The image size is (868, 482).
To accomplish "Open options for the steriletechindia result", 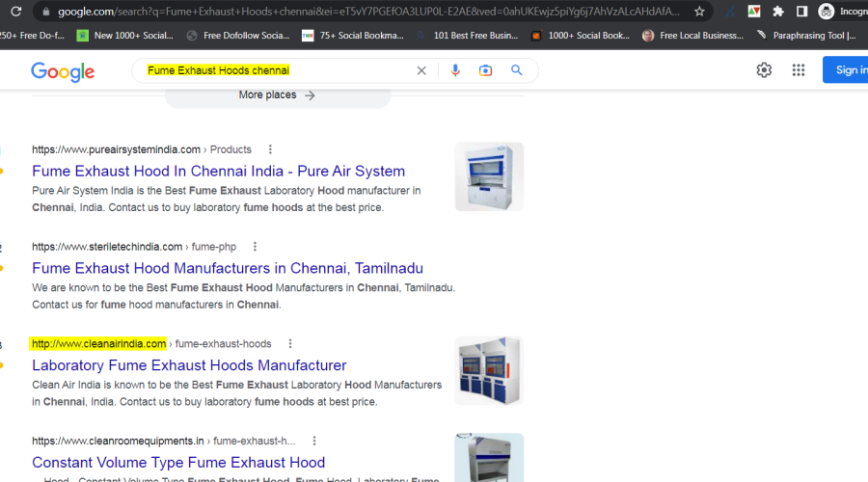I will pyautogui.click(x=255, y=247).
